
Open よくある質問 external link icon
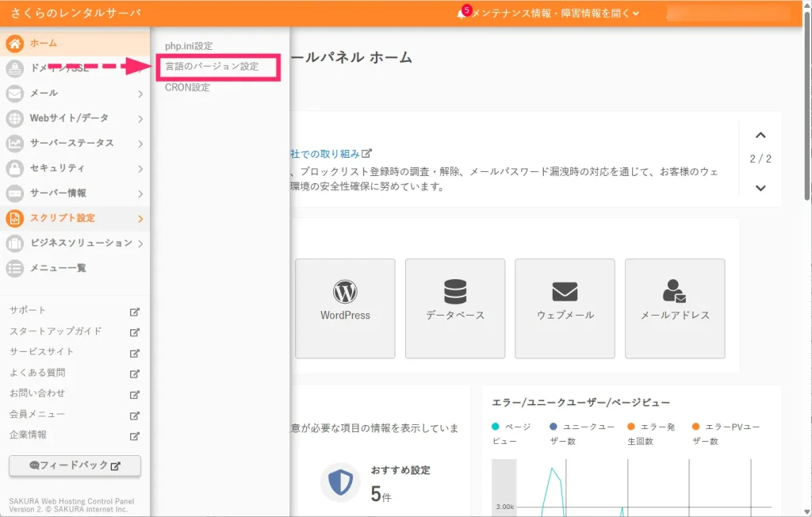pos(135,373)
